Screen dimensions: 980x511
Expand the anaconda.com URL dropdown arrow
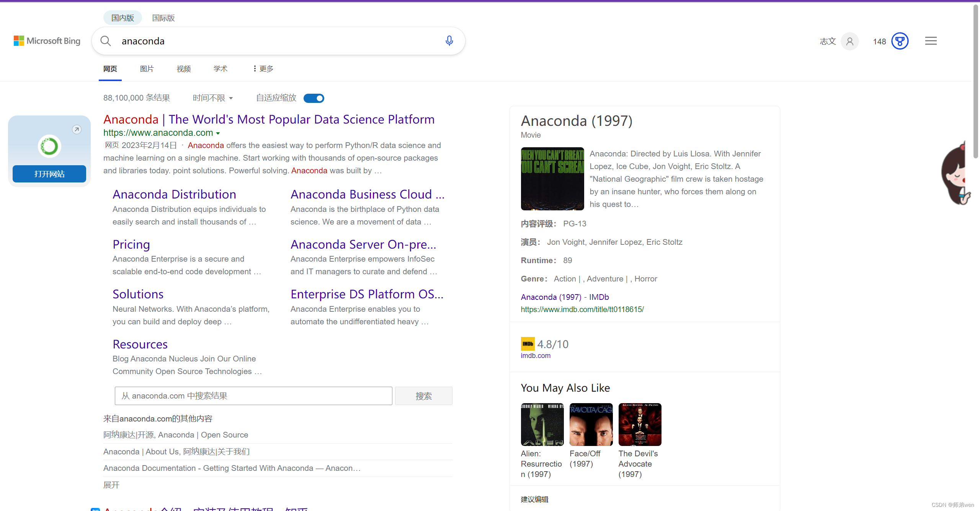(x=218, y=133)
